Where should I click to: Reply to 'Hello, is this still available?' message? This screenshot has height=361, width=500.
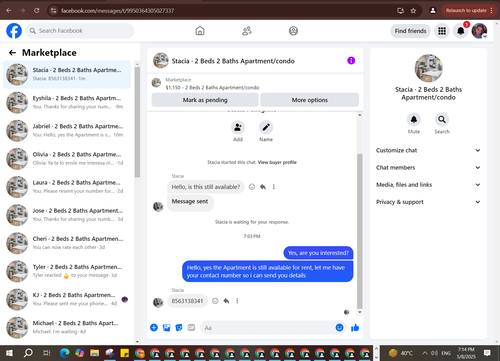[263, 187]
